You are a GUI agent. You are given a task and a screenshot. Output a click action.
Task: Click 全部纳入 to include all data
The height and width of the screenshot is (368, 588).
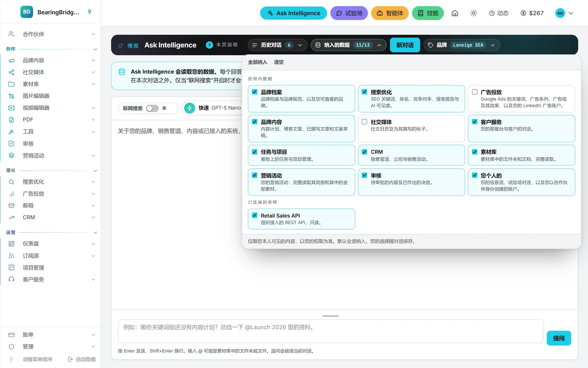258,62
